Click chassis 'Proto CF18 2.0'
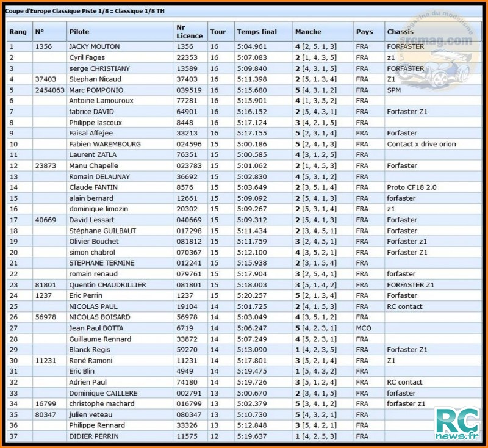Viewport: 488px width, 448px height. [x=412, y=187]
